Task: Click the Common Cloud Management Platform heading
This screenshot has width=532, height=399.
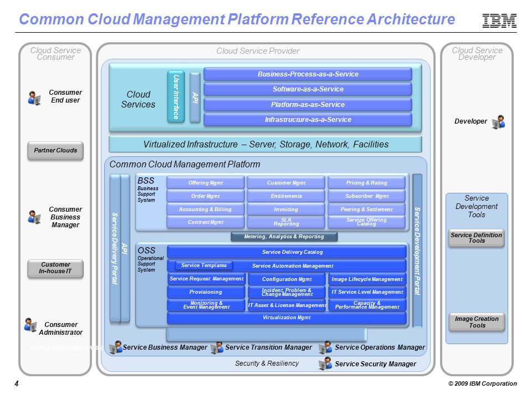Action: click(x=185, y=164)
